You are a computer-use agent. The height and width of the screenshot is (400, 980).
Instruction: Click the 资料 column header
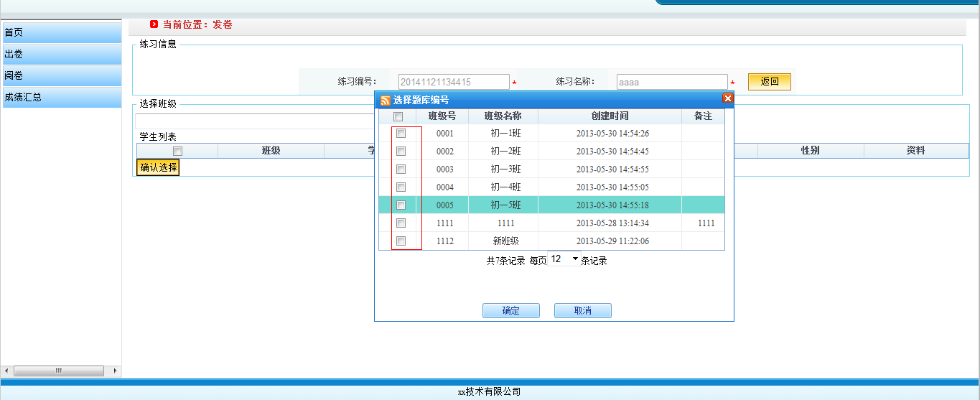[915, 151]
